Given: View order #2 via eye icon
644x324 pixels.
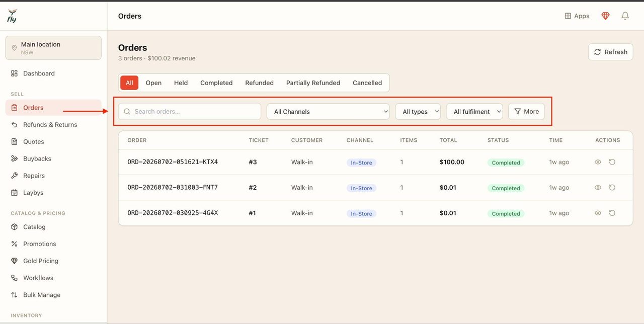Looking at the screenshot, I should (x=598, y=188).
